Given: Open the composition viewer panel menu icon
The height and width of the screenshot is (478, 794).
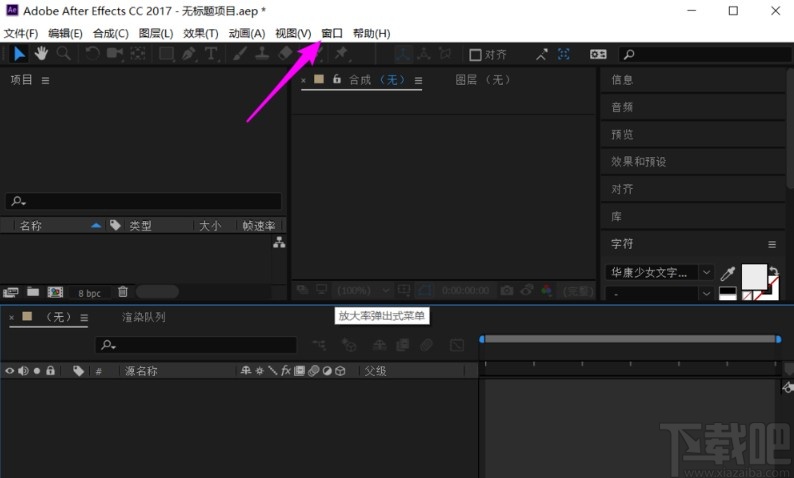Looking at the screenshot, I should [x=418, y=81].
